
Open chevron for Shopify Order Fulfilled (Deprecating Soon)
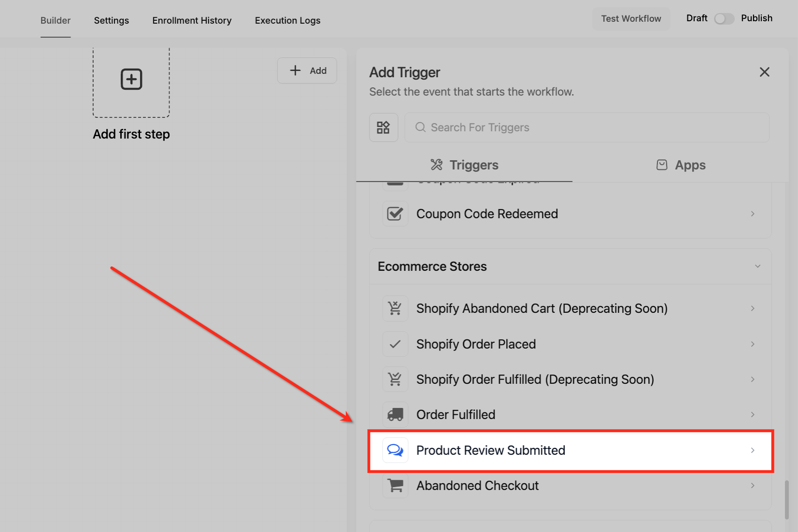[x=753, y=379]
